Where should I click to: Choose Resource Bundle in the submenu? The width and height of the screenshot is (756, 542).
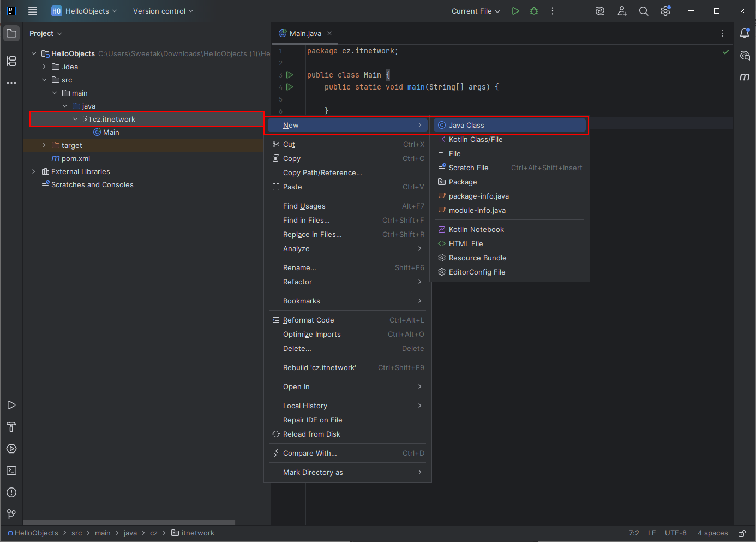[x=509, y=258]
